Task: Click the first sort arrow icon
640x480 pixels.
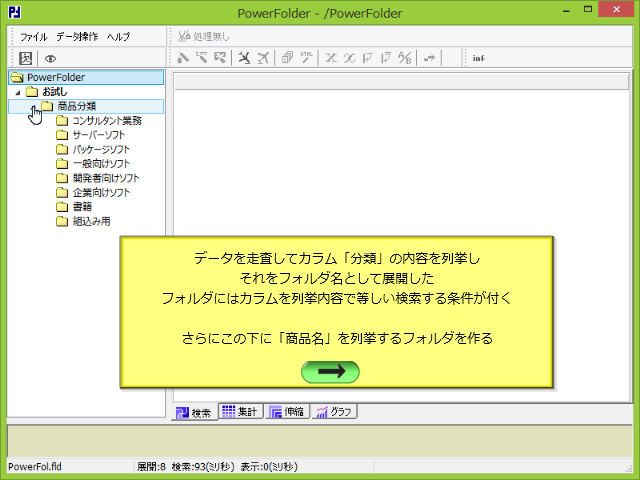Action: coord(368,58)
